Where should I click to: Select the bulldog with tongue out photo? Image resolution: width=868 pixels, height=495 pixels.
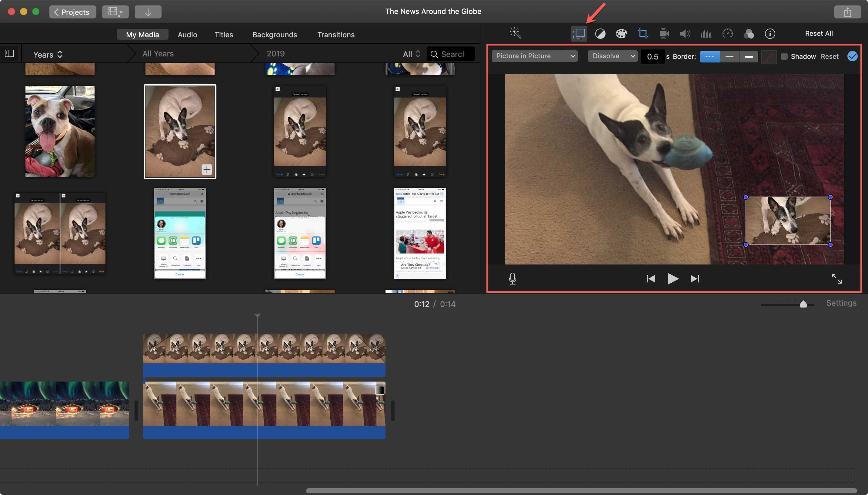click(60, 132)
